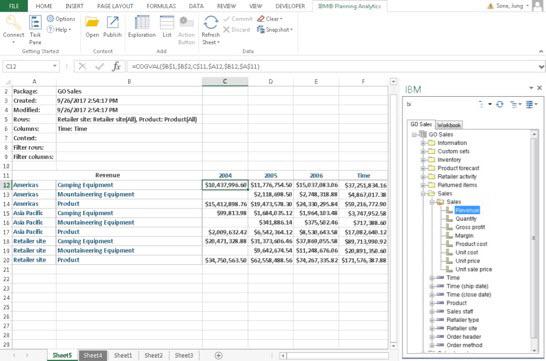This screenshot has width=546, height=361.
Task: Switch to the REVIEW ribbon tab
Action: [226, 6]
